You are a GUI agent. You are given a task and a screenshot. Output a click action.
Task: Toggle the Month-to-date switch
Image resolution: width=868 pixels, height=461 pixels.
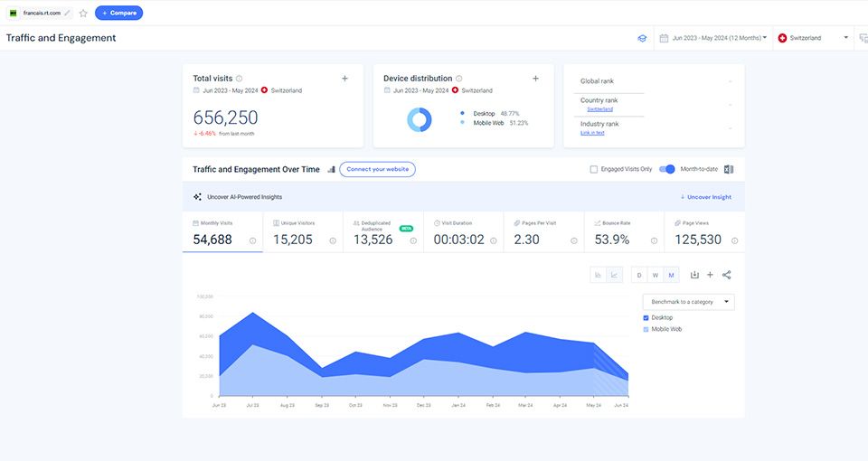click(x=667, y=169)
